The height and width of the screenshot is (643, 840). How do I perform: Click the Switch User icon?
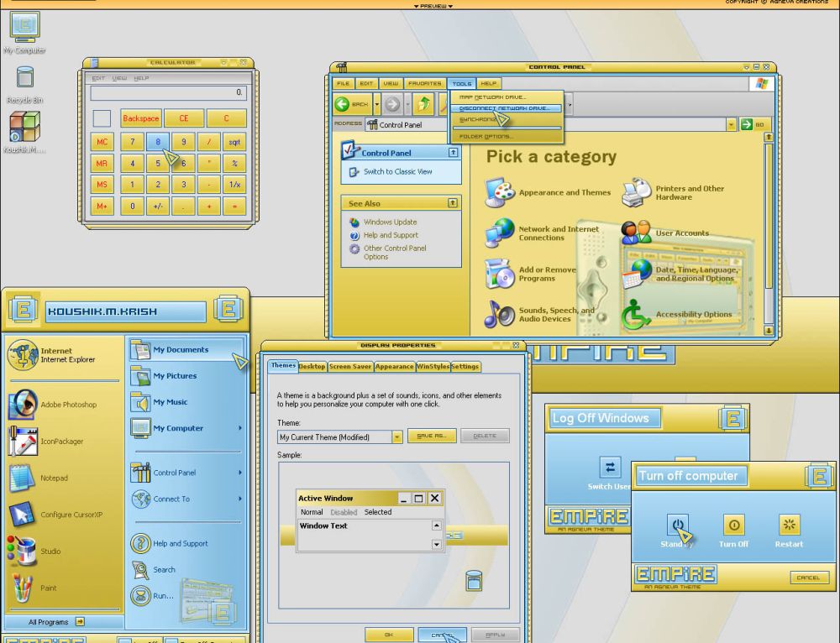pos(610,468)
